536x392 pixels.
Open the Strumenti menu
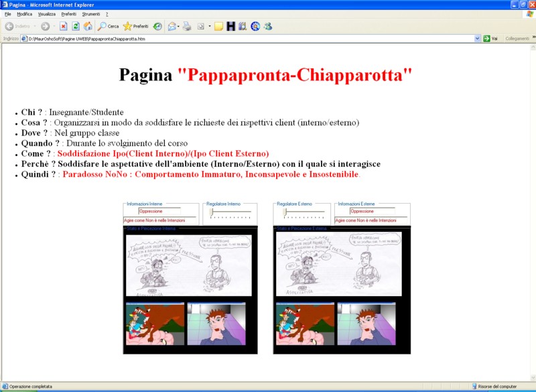pyautogui.click(x=91, y=14)
